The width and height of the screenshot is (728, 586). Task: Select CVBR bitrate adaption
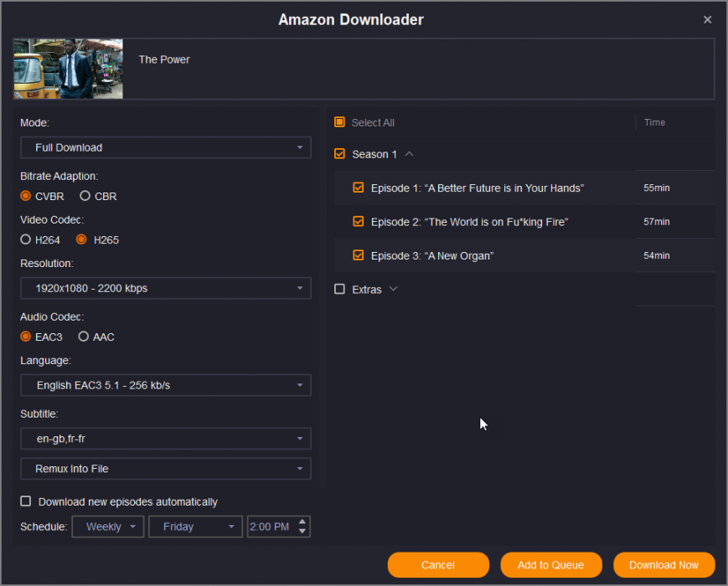(x=42, y=196)
